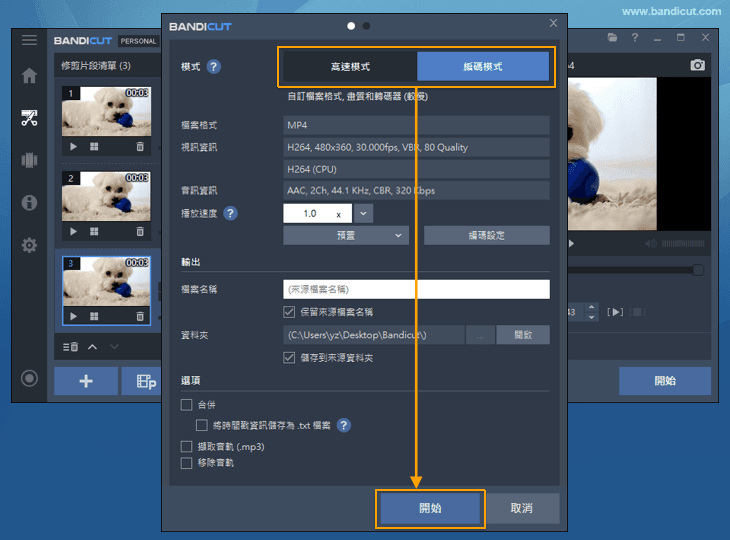This screenshot has width=730, height=540.
Task: Browse for folder with the ... button
Action: coord(480,335)
